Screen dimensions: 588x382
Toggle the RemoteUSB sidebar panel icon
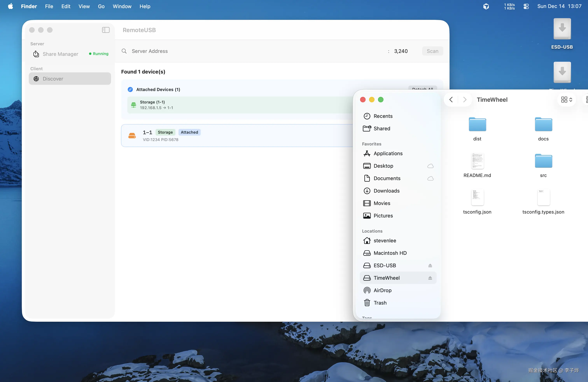[106, 30]
